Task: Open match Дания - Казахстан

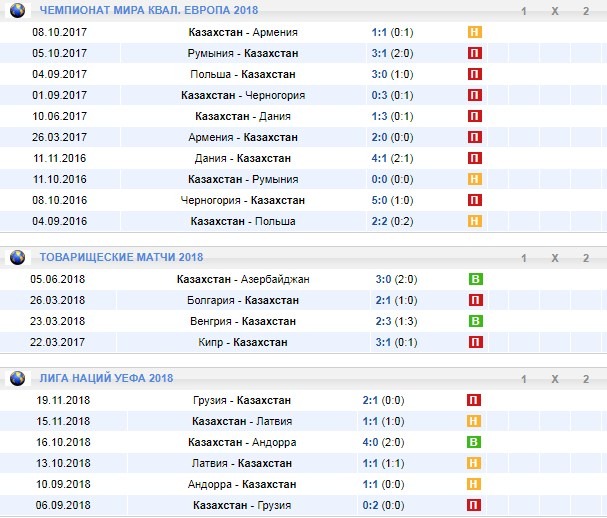Action: tap(243, 158)
